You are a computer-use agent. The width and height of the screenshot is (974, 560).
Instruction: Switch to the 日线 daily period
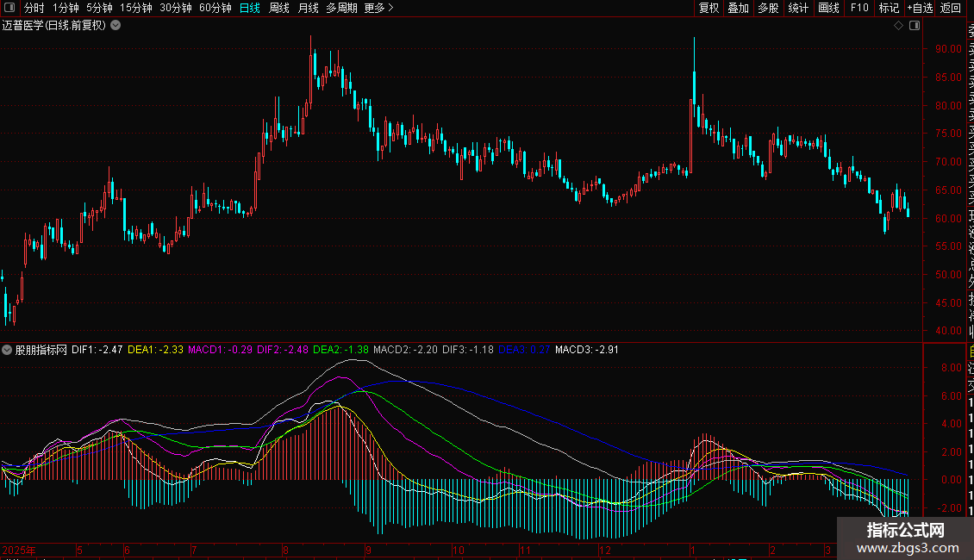250,9
